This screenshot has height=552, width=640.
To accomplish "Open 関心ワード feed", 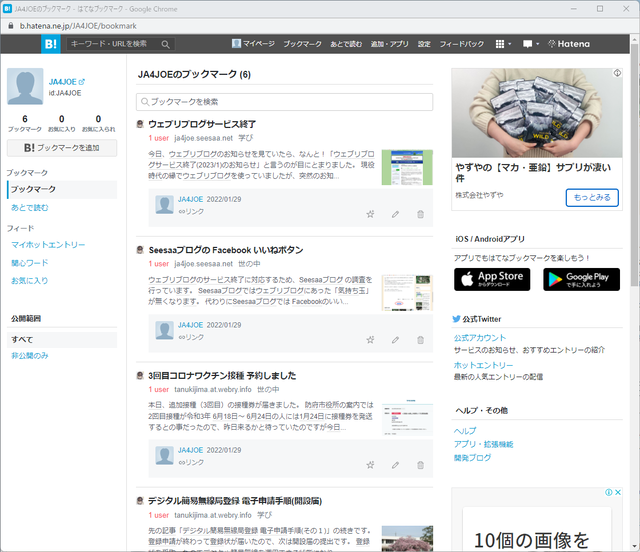I will click(x=30, y=263).
